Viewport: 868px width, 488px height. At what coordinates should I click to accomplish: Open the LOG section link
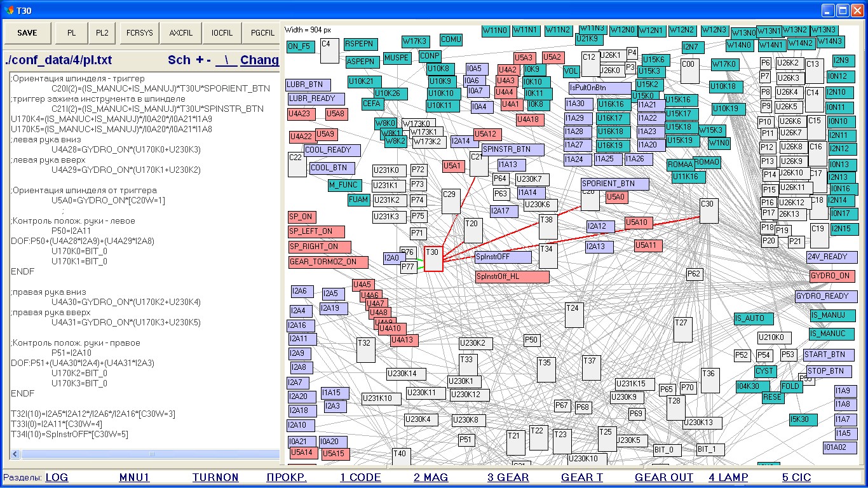(x=57, y=477)
